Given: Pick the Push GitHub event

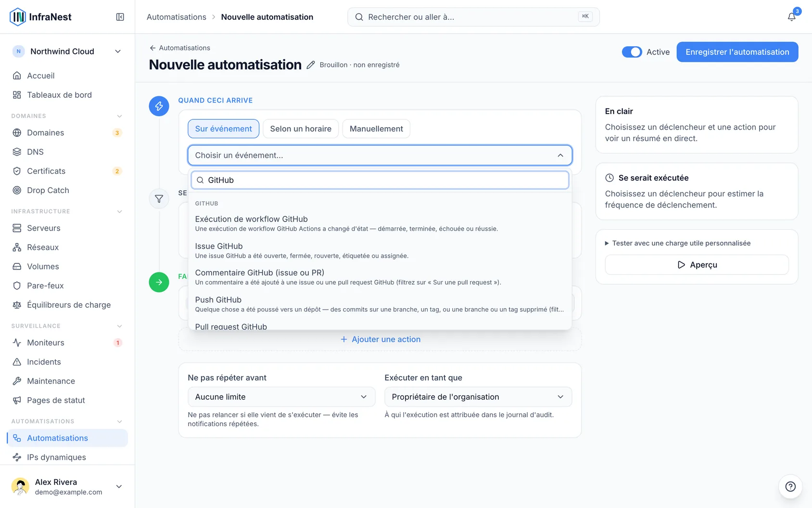Looking at the screenshot, I should click(380, 304).
